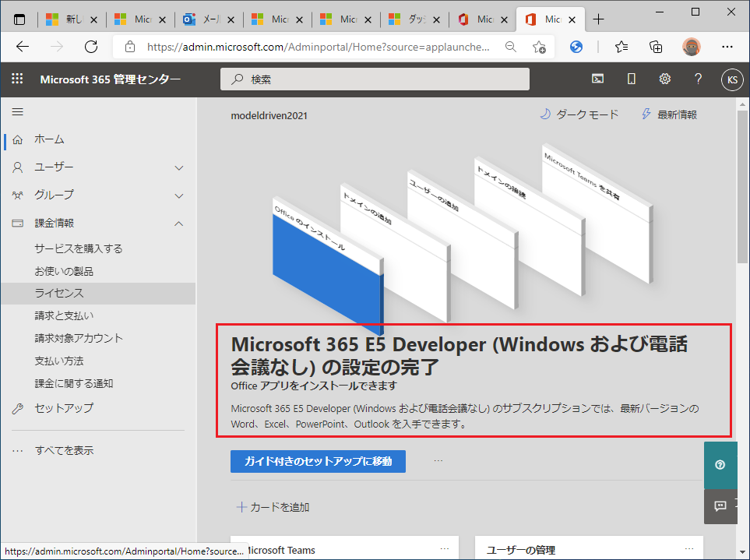Select ライセンス in navigation
Screen dimensions: 750x560
point(97,293)
